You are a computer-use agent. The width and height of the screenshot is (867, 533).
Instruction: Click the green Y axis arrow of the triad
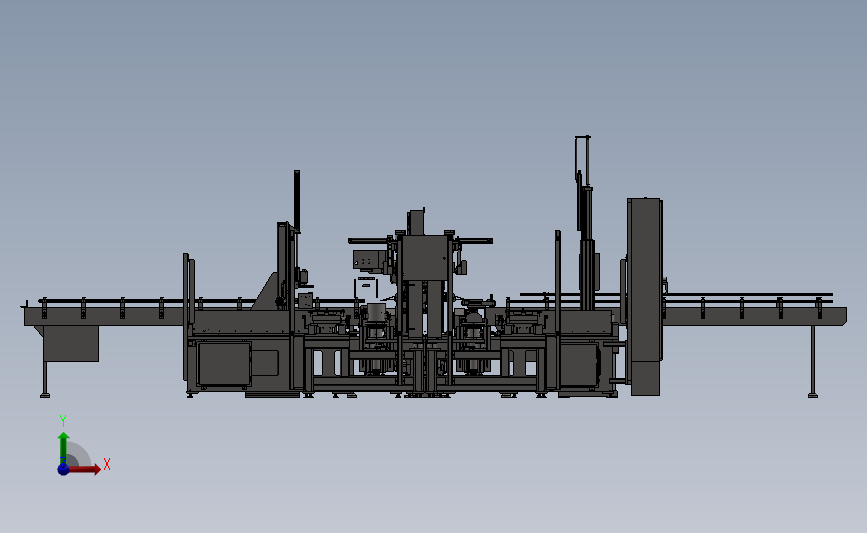(63, 447)
